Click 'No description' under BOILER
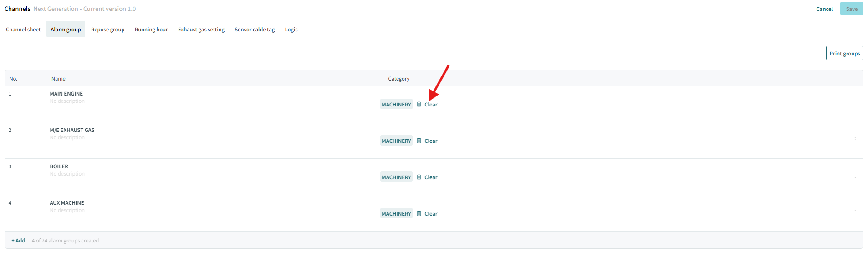The width and height of the screenshot is (868, 267). point(67,174)
